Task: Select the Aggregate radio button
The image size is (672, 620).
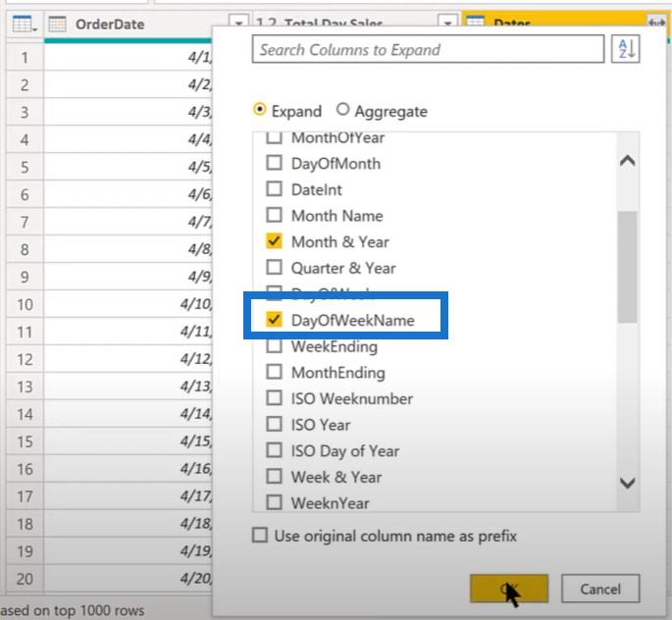Action: tap(342, 110)
